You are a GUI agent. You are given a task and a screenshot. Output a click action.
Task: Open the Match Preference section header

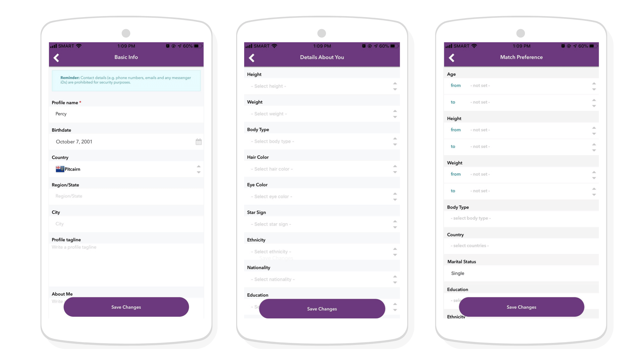(521, 57)
